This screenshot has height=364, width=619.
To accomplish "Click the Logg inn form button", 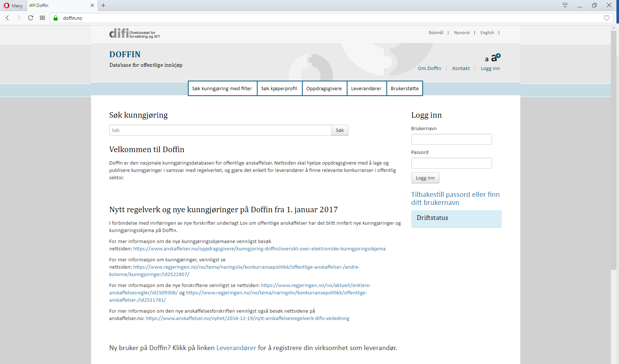I will point(425,178).
